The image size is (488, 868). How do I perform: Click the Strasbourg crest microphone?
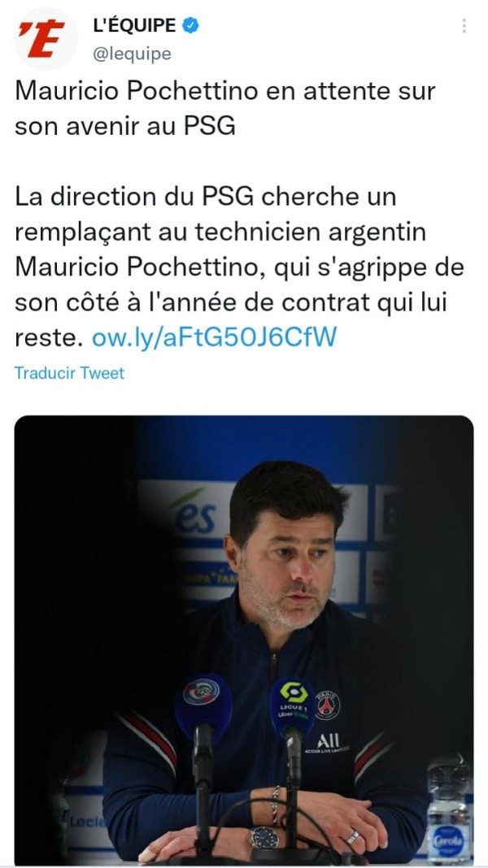coord(203,706)
